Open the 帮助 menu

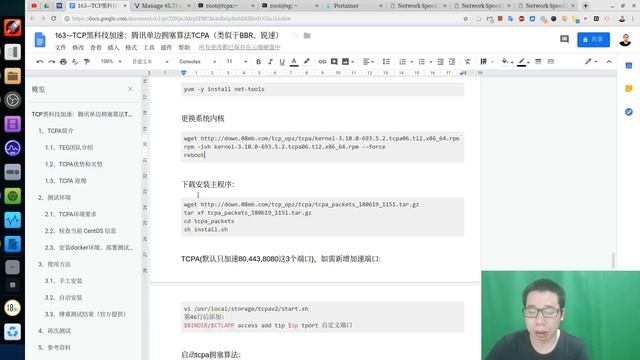click(184, 47)
